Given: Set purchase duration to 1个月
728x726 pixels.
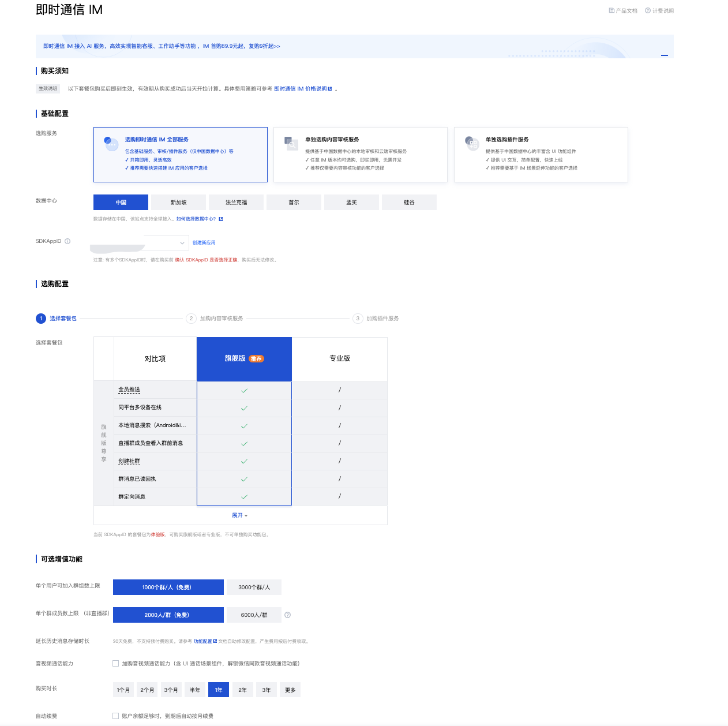Looking at the screenshot, I should click(123, 690).
